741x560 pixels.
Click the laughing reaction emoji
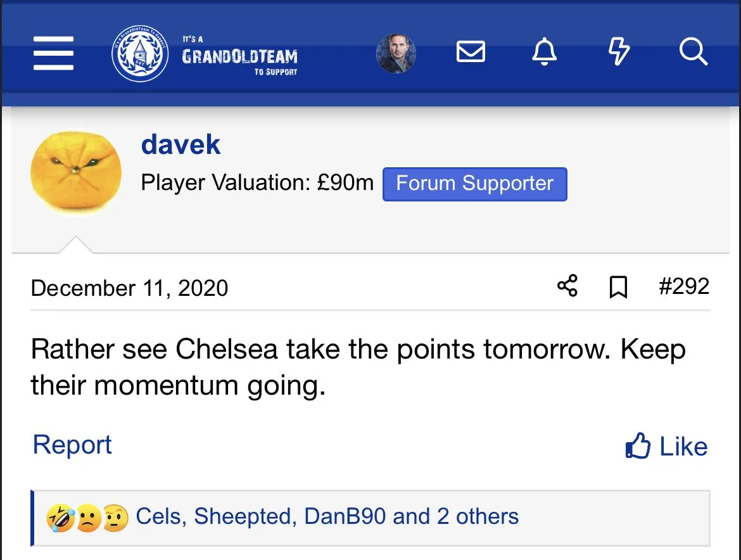coord(59,519)
